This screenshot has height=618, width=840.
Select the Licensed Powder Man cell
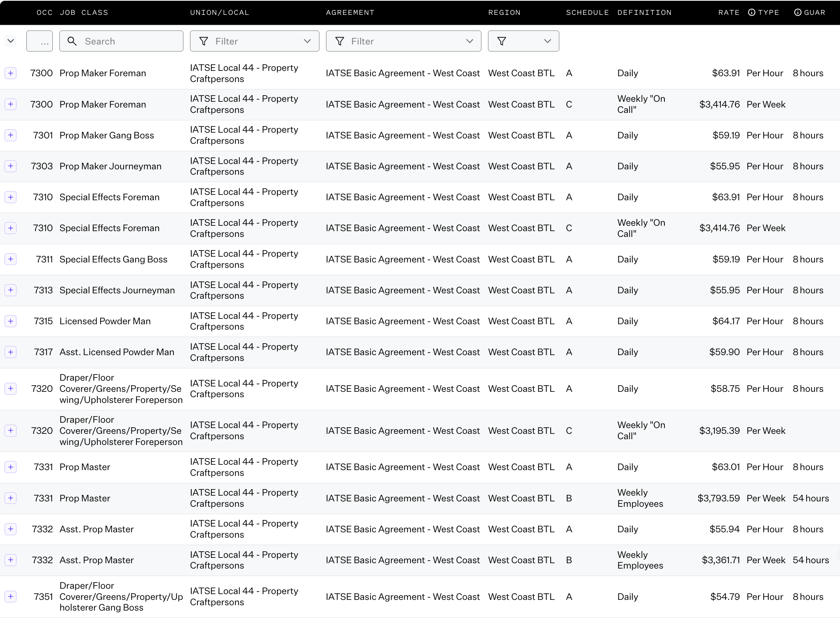pos(105,321)
